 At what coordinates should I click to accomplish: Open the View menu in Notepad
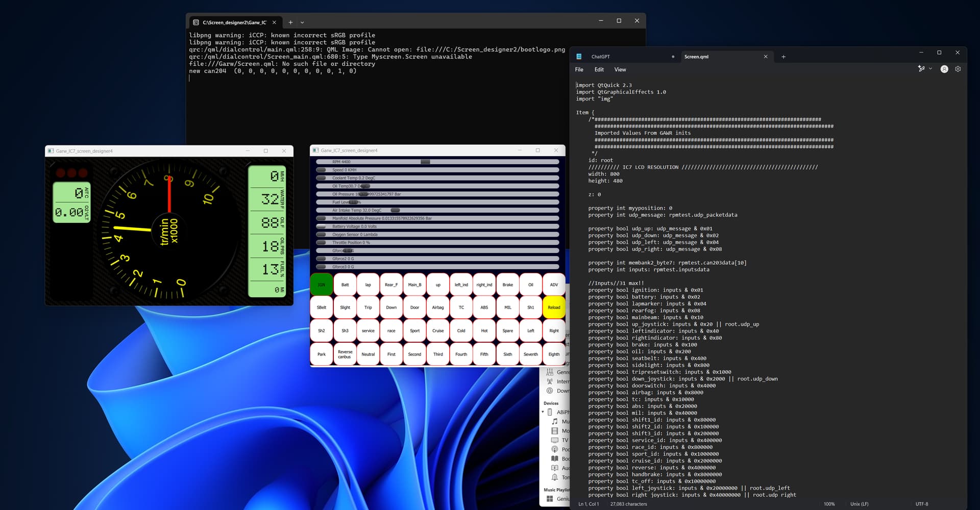pyautogui.click(x=620, y=69)
